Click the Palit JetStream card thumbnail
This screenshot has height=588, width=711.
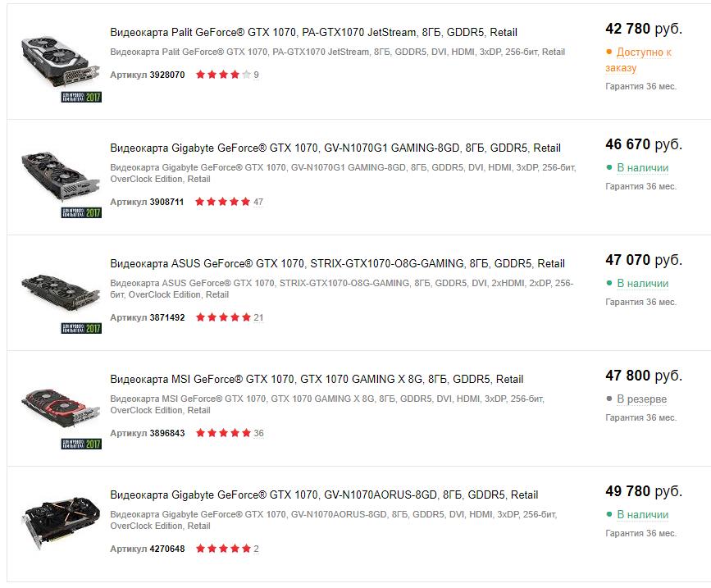click(x=61, y=62)
